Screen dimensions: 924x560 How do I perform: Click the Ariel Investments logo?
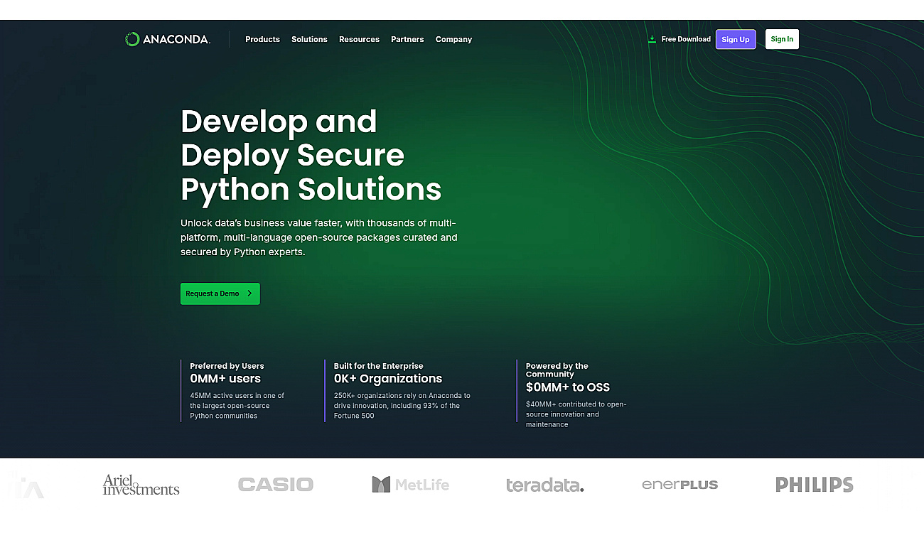(x=141, y=485)
